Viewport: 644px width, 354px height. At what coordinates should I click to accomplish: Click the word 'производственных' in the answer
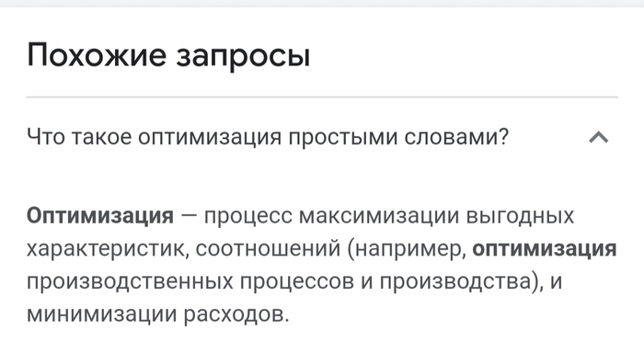pyautogui.click(x=130, y=281)
